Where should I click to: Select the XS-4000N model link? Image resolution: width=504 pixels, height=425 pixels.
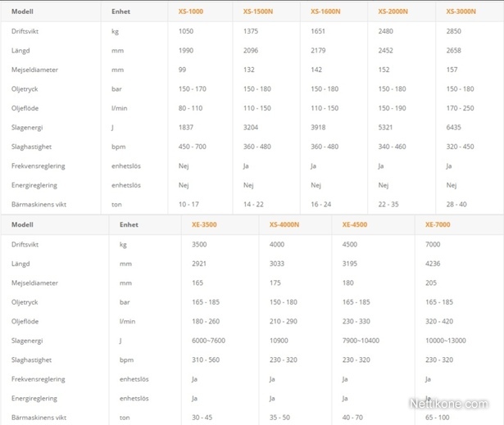[284, 224]
